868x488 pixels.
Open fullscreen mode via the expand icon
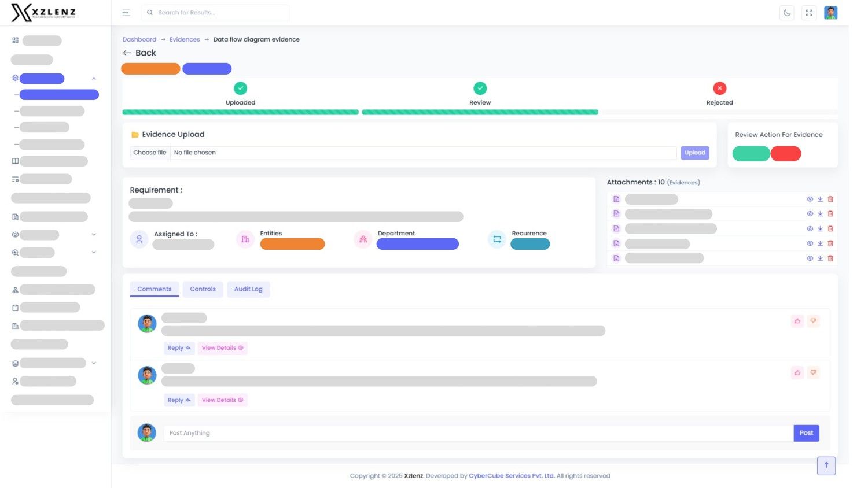[x=809, y=12]
